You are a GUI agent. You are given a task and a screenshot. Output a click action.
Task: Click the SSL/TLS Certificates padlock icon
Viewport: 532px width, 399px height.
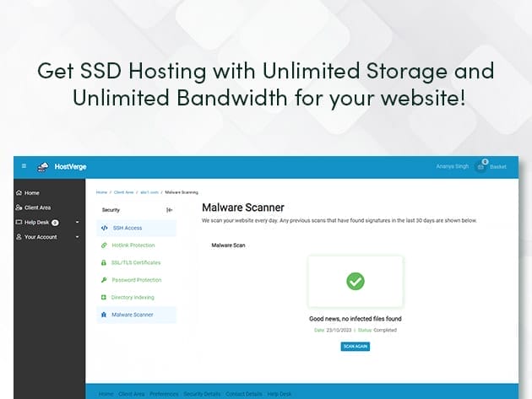104,262
